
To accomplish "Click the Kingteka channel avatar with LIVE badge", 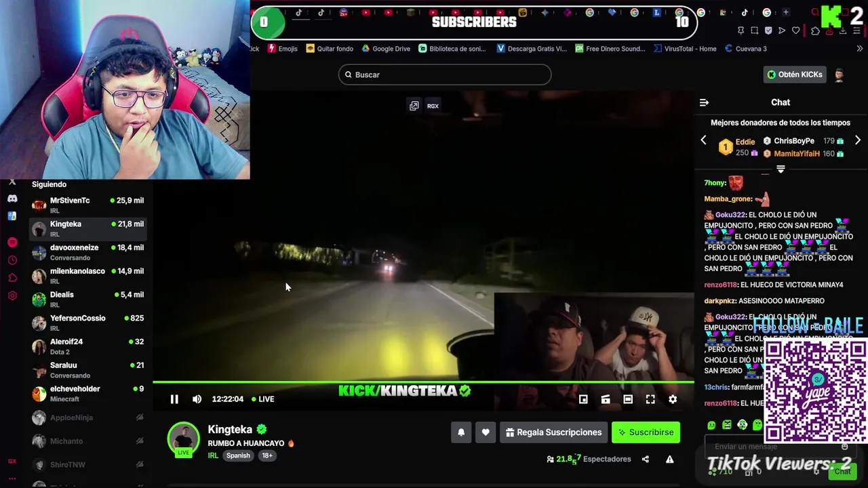I will point(183,439).
